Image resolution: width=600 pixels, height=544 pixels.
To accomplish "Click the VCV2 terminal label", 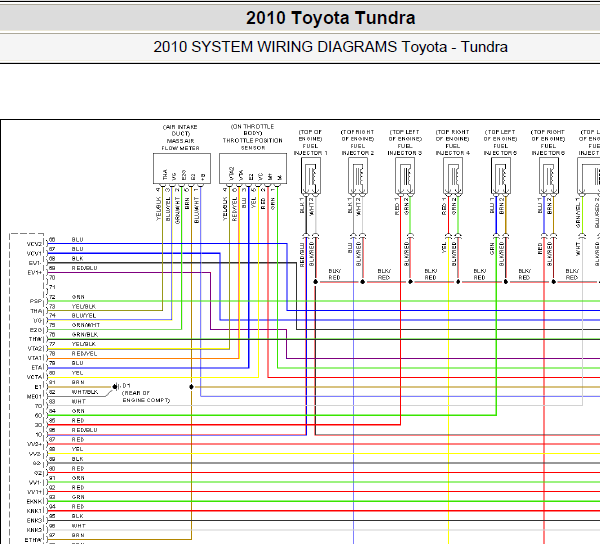I will click(x=34, y=244).
